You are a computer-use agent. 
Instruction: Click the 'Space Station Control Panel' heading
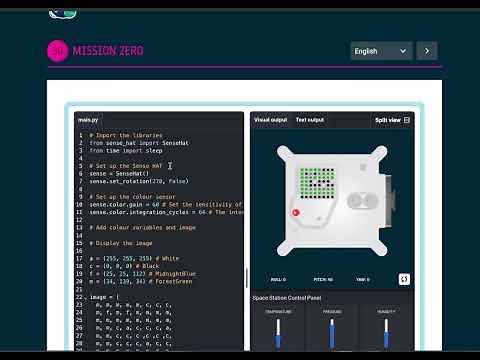click(287, 298)
